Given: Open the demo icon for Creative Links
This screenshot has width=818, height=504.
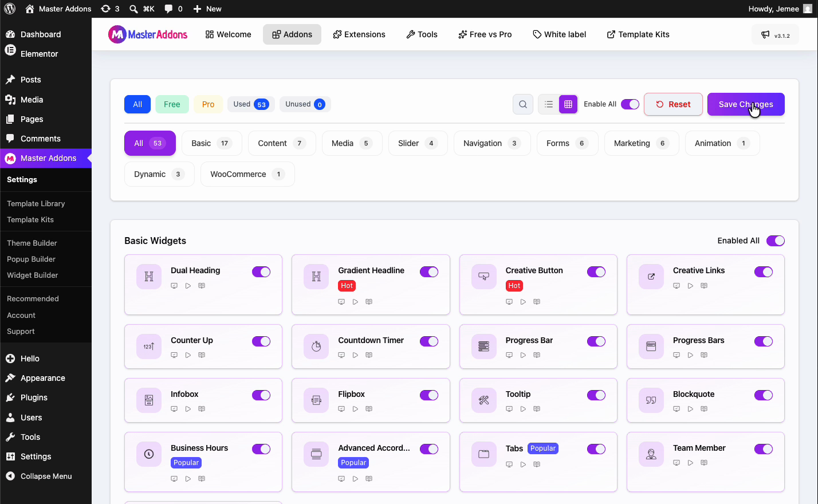Looking at the screenshot, I should click(x=677, y=286).
